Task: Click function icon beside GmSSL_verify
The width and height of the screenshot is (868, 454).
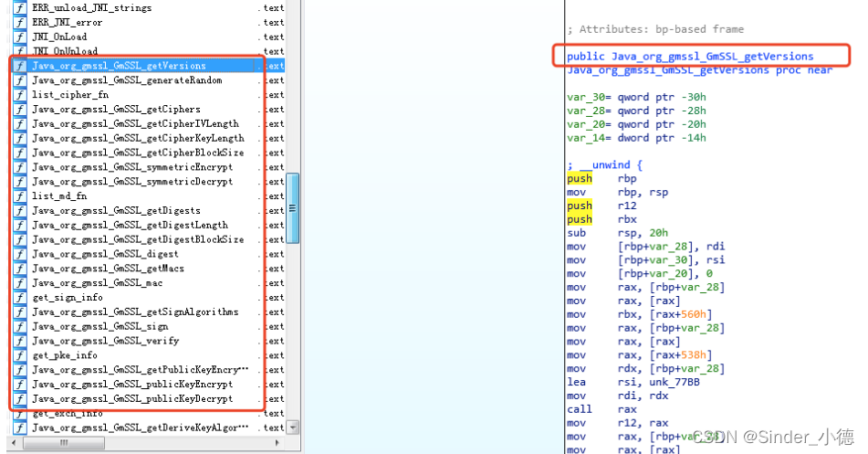Action: tap(20, 341)
